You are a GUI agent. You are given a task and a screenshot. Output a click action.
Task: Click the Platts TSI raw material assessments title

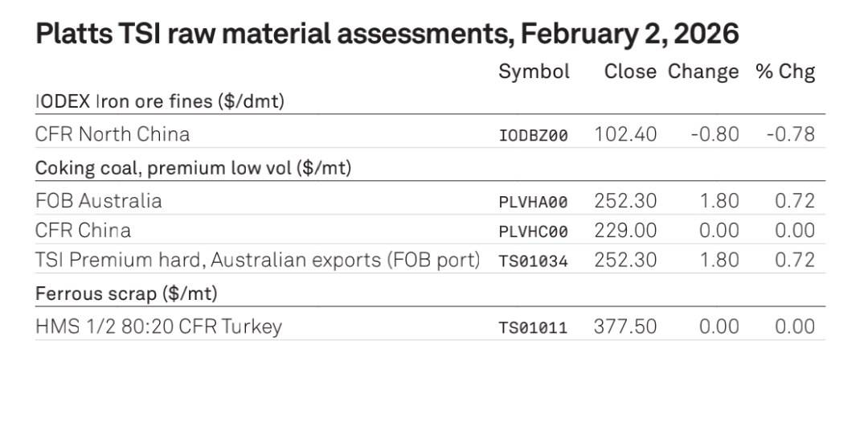387,34
